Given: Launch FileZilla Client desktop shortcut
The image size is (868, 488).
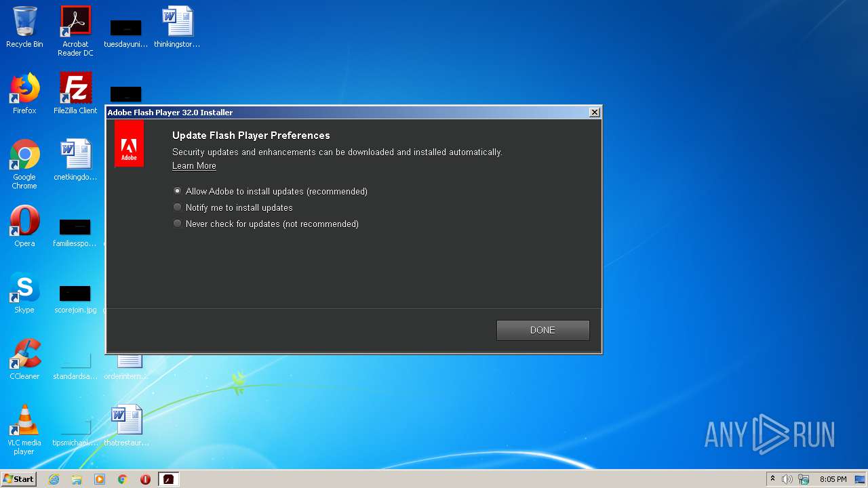Looking at the screenshot, I should (x=75, y=94).
